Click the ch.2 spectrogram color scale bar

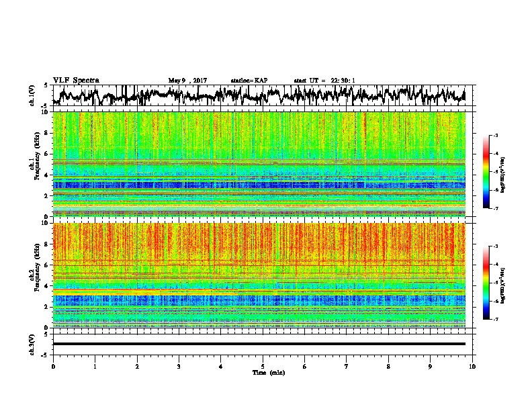pos(486,283)
